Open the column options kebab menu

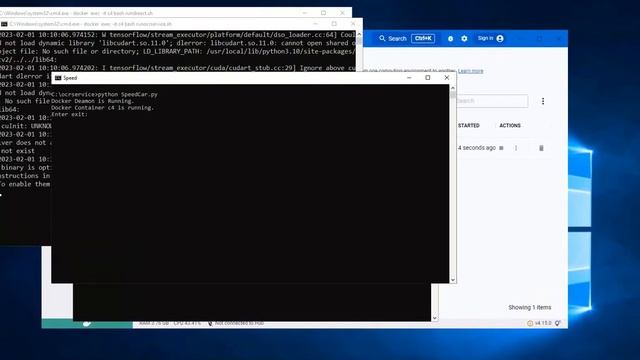pyautogui.click(x=543, y=101)
